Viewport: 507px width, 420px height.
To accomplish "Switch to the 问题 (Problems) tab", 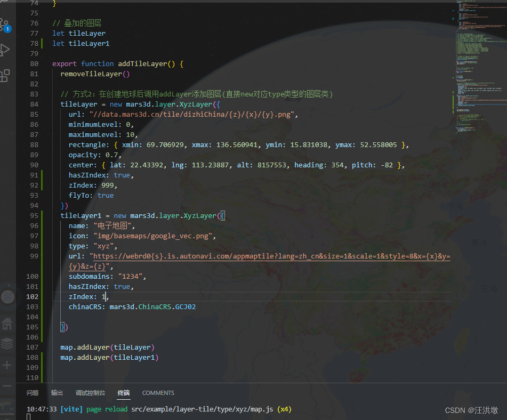I will (33, 393).
